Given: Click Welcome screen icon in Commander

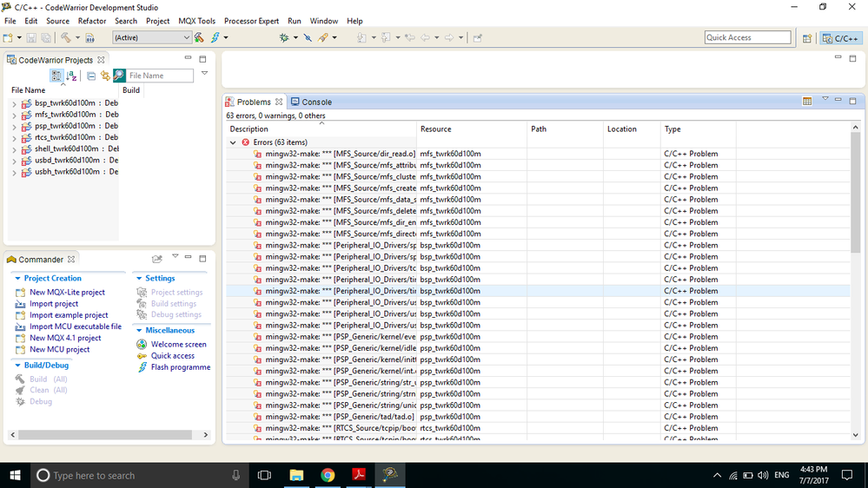Looking at the screenshot, I should point(142,344).
